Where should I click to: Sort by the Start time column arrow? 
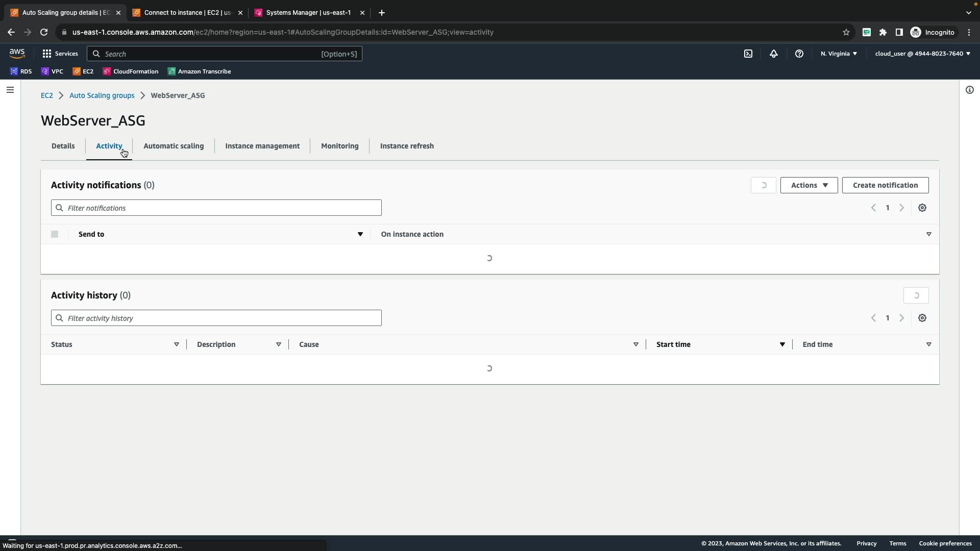click(782, 344)
